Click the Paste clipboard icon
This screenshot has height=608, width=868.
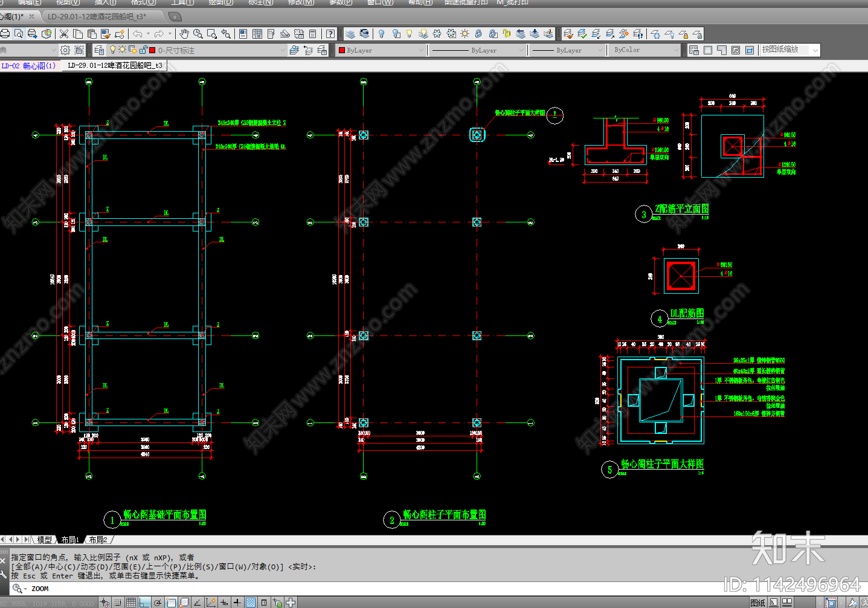92,34
